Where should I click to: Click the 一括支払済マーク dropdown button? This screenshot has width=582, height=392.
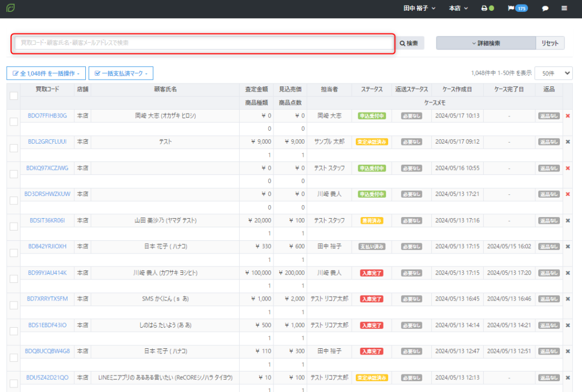click(120, 73)
